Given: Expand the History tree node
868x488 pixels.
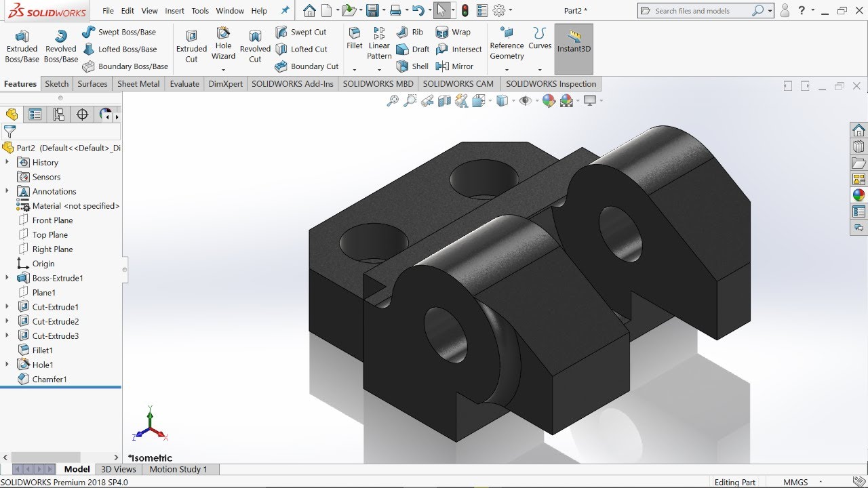Looking at the screenshot, I should click(x=7, y=162).
